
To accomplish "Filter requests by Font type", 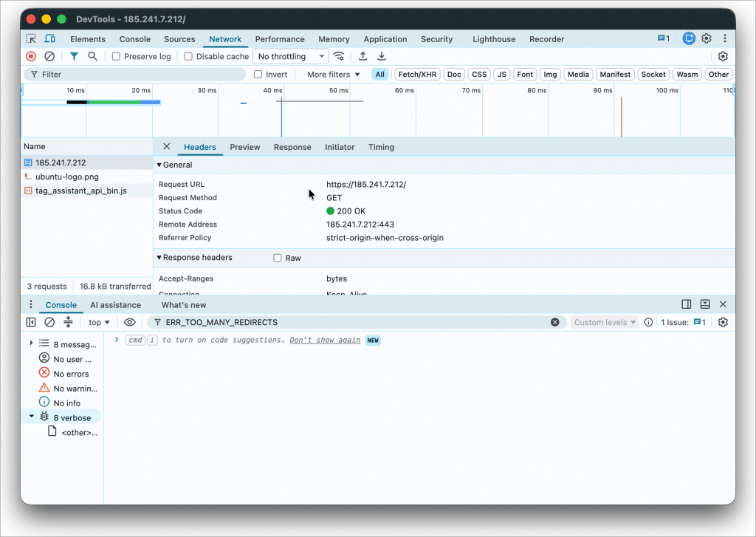I will pos(525,75).
